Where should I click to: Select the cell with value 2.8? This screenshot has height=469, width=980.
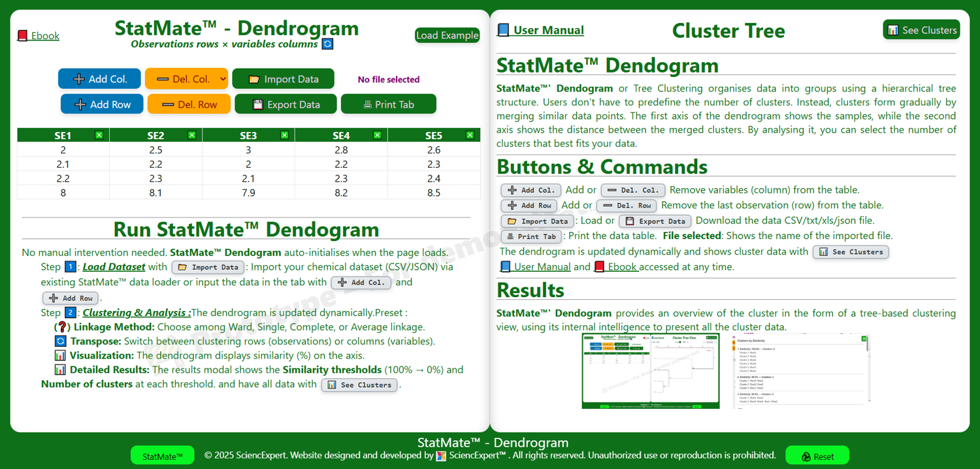click(341, 150)
